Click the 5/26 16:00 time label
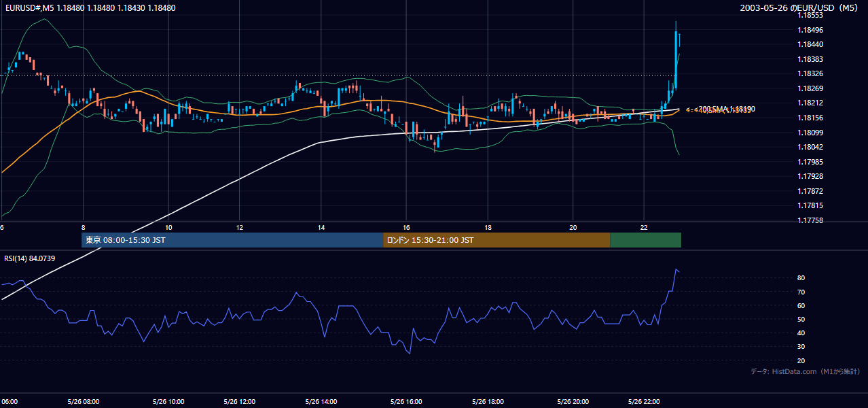868x408 pixels. pos(405,402)
